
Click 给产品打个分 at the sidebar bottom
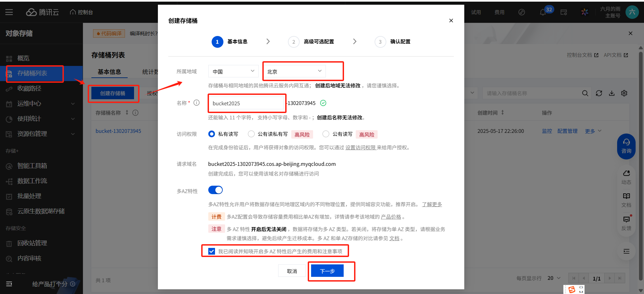54,284
